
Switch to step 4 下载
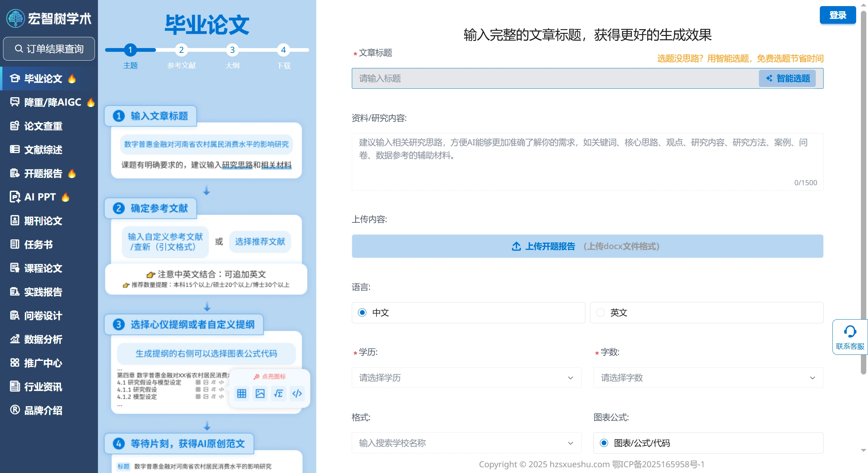tap(284, 50)
